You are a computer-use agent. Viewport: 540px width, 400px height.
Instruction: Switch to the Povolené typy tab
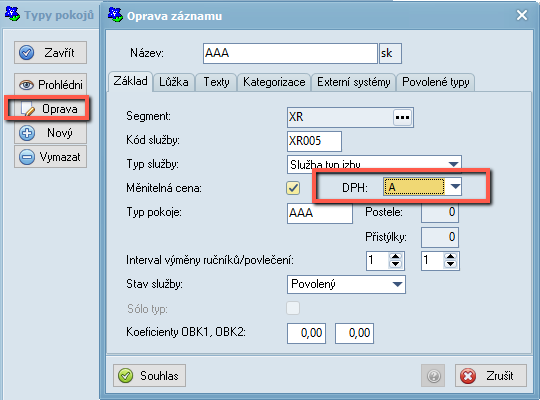point(436,82)
